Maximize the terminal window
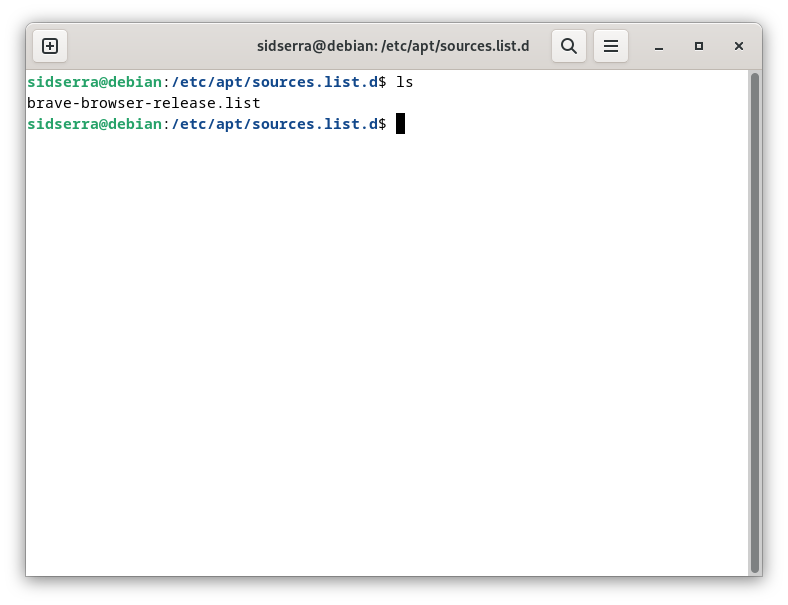The height and width of the screenshot is (605, 788). click(699, 46)
